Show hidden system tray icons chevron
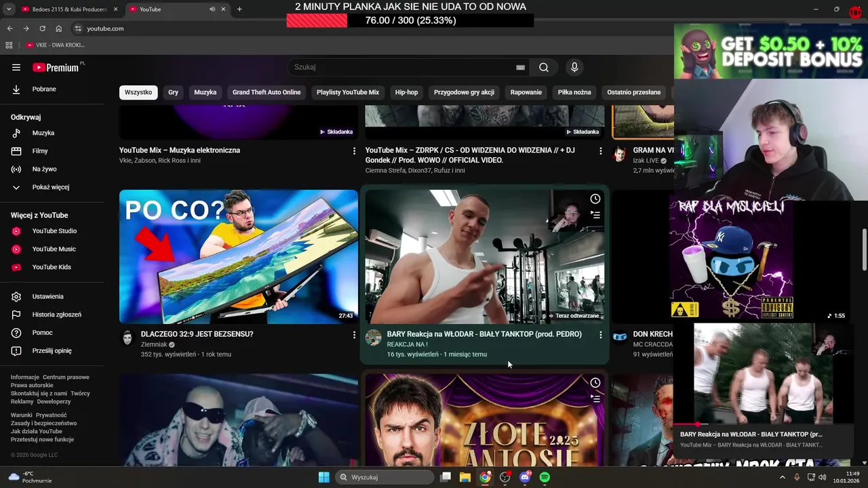The image size is (868, 488). click(782, 477)
